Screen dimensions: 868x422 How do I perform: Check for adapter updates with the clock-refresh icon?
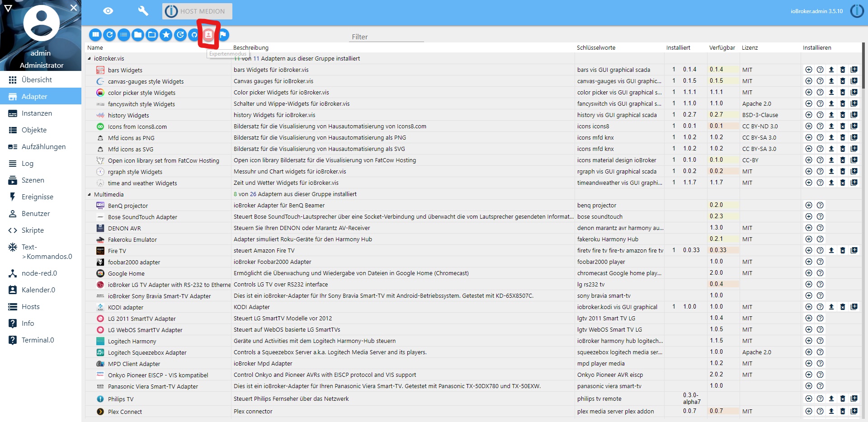(x=180, y=35)
